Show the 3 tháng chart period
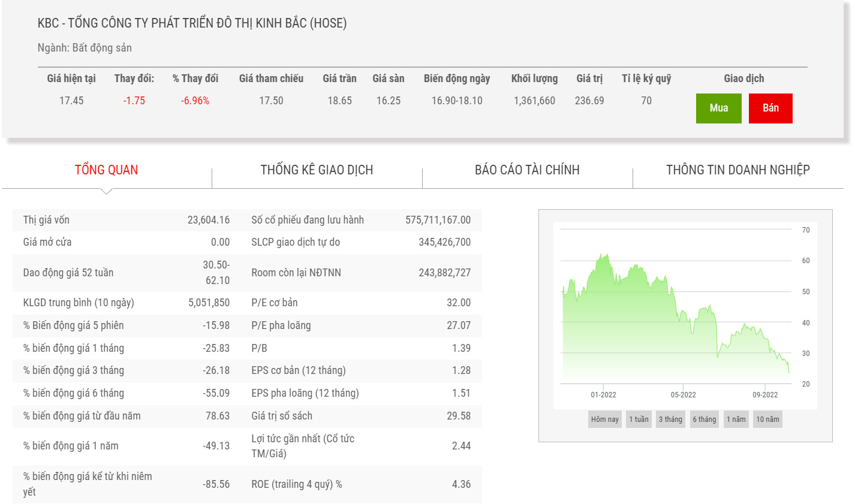Image resolution: width=855 pixels, height=504 pixels. tap(670, 420)
